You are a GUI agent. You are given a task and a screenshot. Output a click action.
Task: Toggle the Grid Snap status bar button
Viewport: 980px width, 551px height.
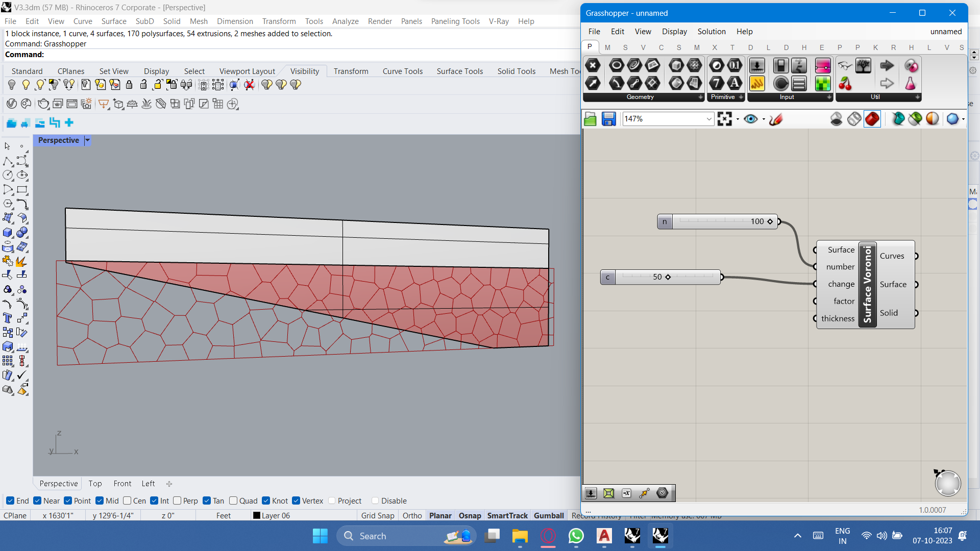pos(377,516)
